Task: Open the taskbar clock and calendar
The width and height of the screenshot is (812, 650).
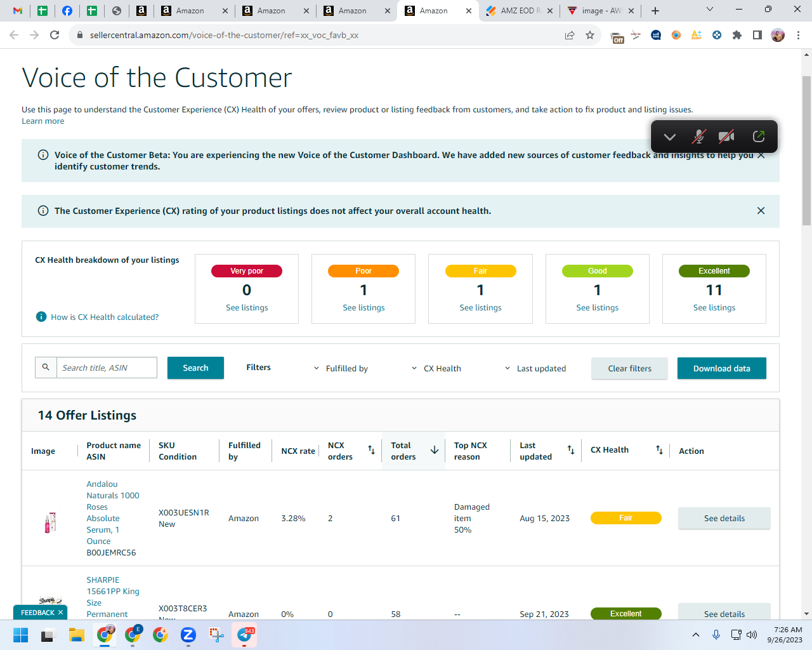Action: pos(785,635)
